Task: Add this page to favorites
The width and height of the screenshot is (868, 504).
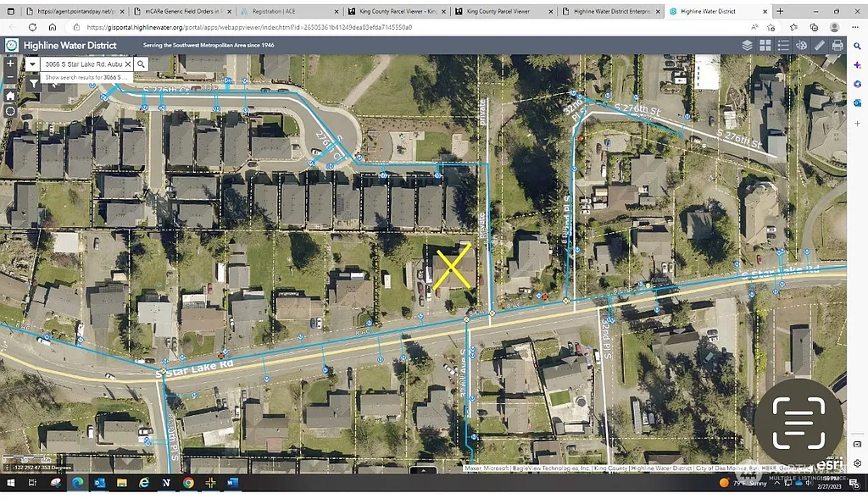Action: pos(771,27)
